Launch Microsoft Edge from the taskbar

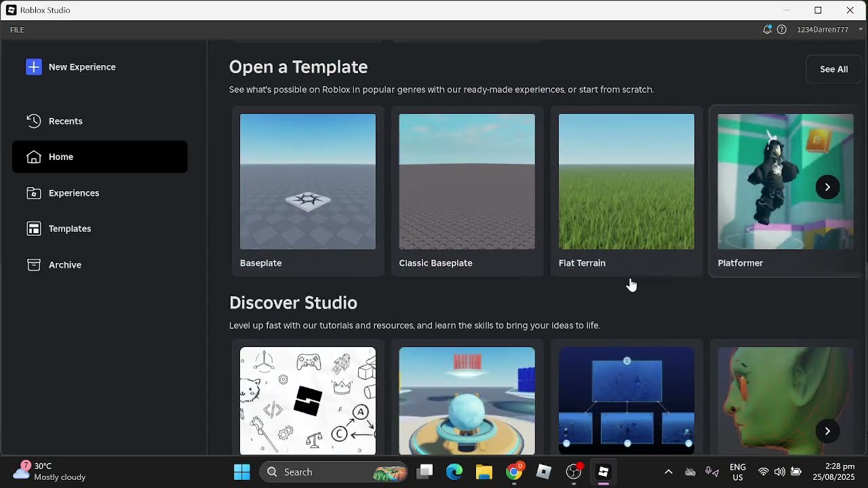454,472
